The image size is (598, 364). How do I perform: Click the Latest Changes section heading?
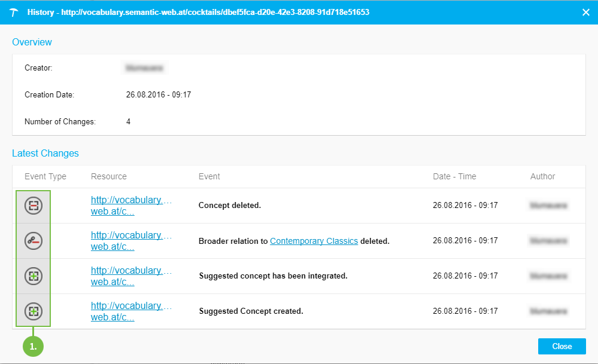(45, 154)
